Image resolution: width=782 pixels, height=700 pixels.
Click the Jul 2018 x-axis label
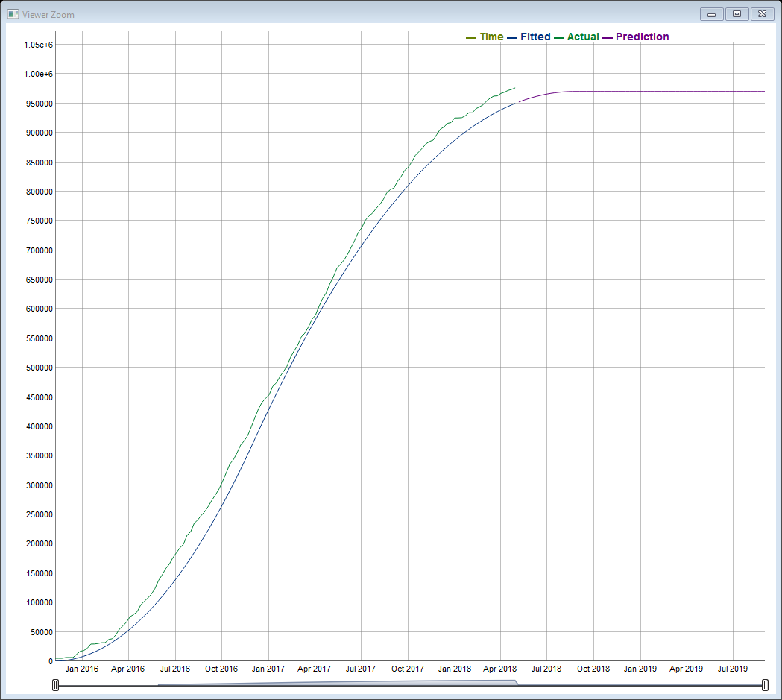point(546,669)
